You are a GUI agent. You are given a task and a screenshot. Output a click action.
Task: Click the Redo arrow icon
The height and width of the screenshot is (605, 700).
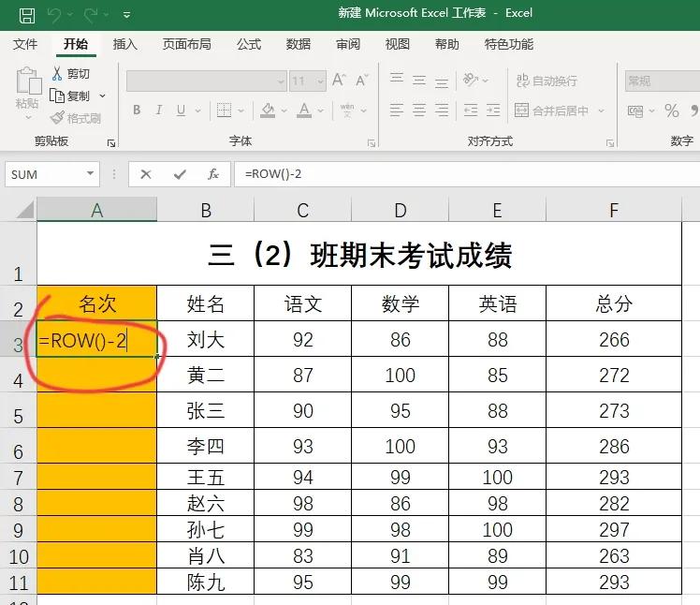point(91,16)
